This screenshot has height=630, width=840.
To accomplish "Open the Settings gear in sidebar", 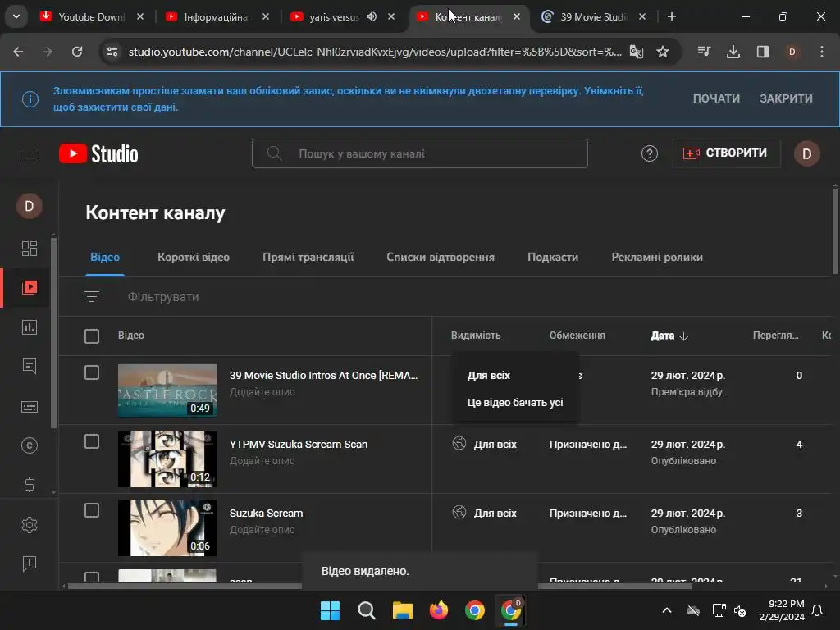I will [x=30, y=525].
